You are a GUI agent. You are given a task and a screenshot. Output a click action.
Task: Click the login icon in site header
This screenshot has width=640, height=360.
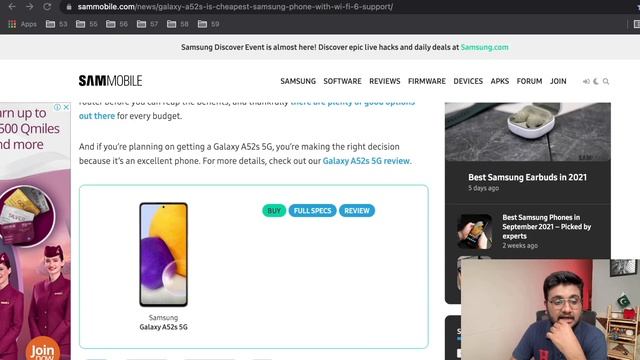(x=586, y=82)
